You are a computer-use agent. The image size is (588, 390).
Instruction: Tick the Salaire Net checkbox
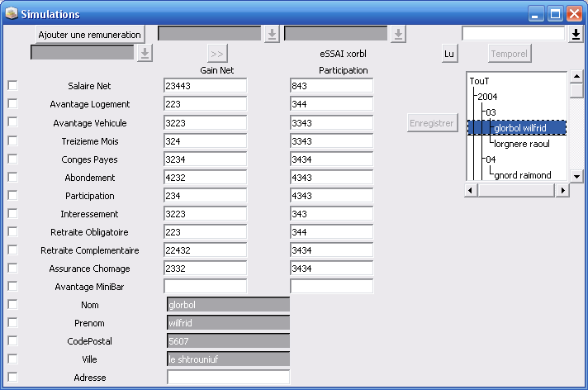[12, 85]
